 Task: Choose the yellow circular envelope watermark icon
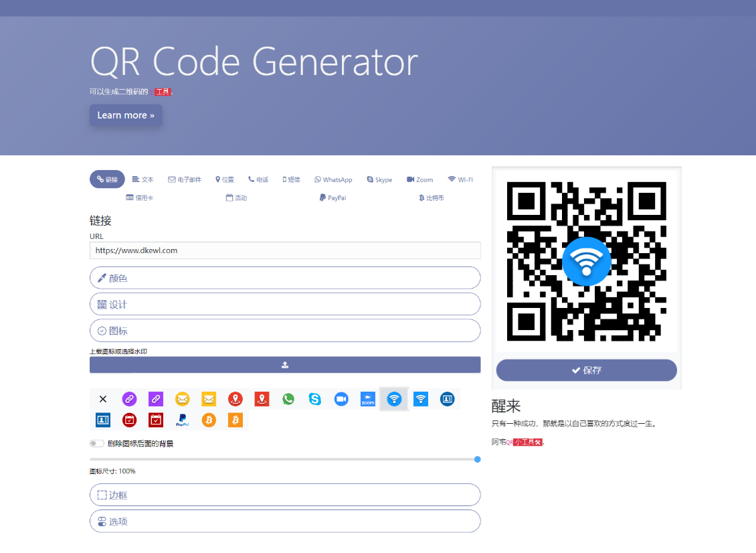coord(182,399)
